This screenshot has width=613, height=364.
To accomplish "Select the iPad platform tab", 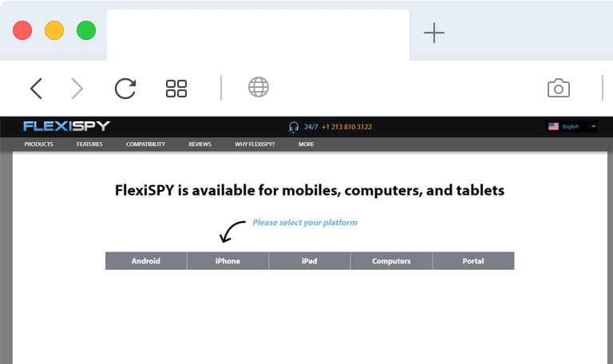I will [309, 261].
